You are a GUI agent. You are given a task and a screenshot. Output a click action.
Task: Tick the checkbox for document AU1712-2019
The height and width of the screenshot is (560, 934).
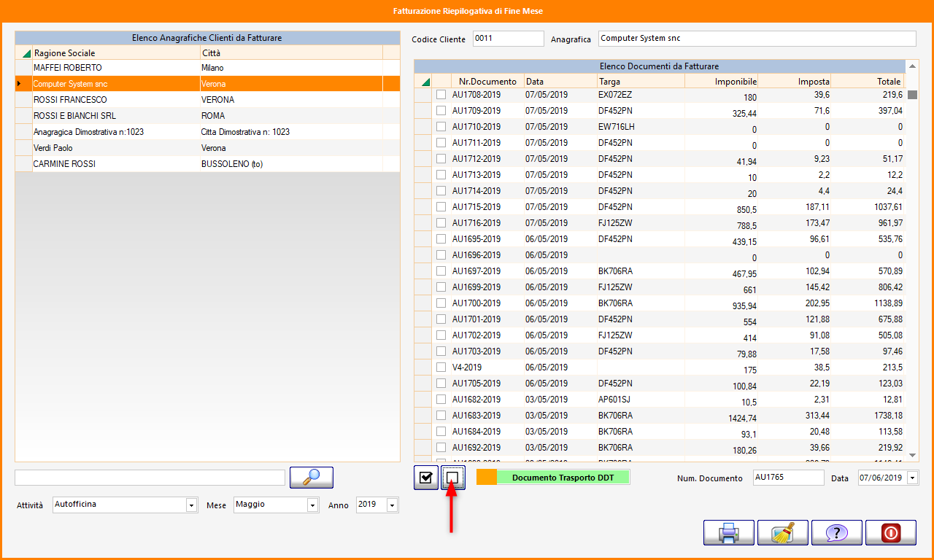[441, 159]
